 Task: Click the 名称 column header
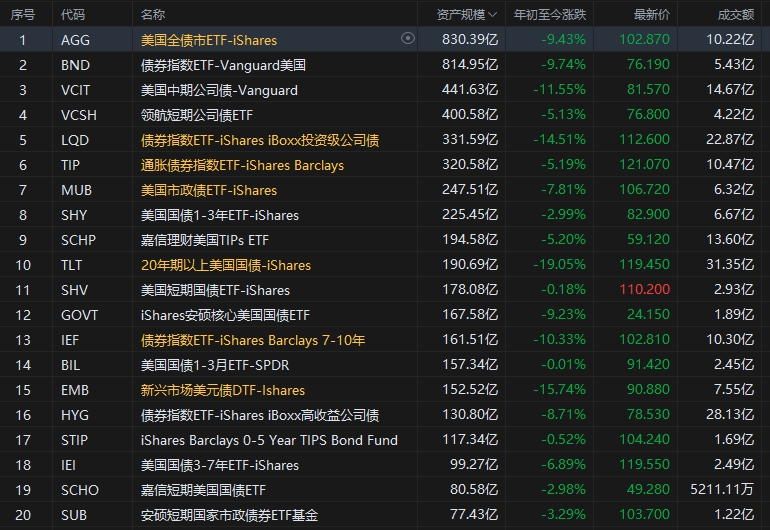153,15
